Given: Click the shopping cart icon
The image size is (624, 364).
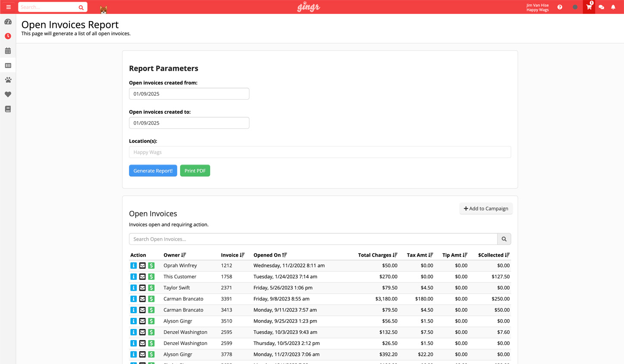Looking at the screenshot, I should click(589, 7).
